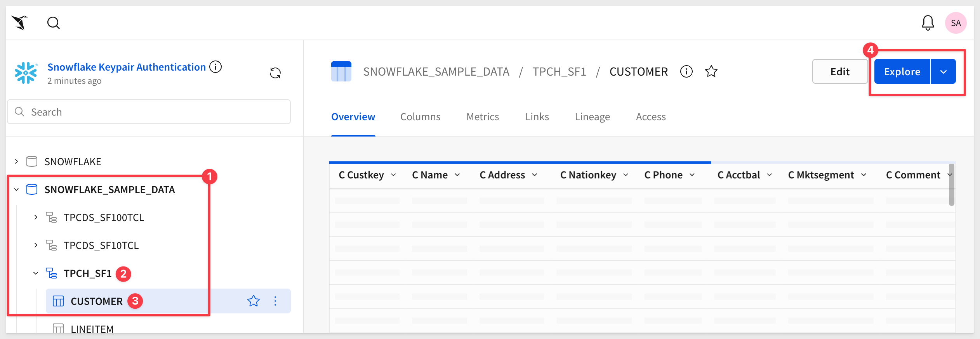Click the TPCH_SF1 schema icon

click(51, 273)
